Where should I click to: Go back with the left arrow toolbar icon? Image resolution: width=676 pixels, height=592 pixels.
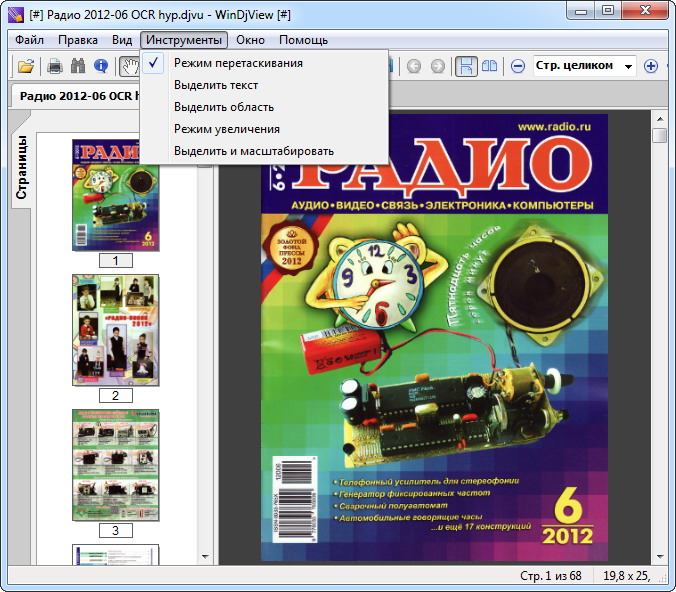(x=414, y=66)
